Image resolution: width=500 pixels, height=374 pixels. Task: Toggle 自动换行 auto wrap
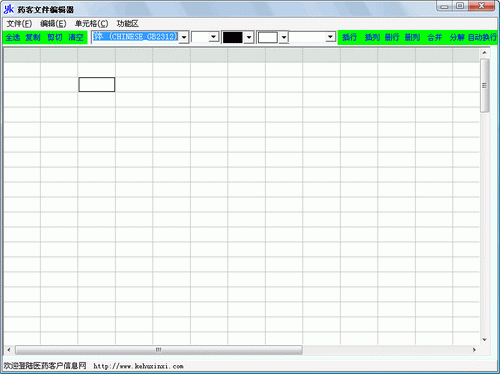(x=482, y=37)
